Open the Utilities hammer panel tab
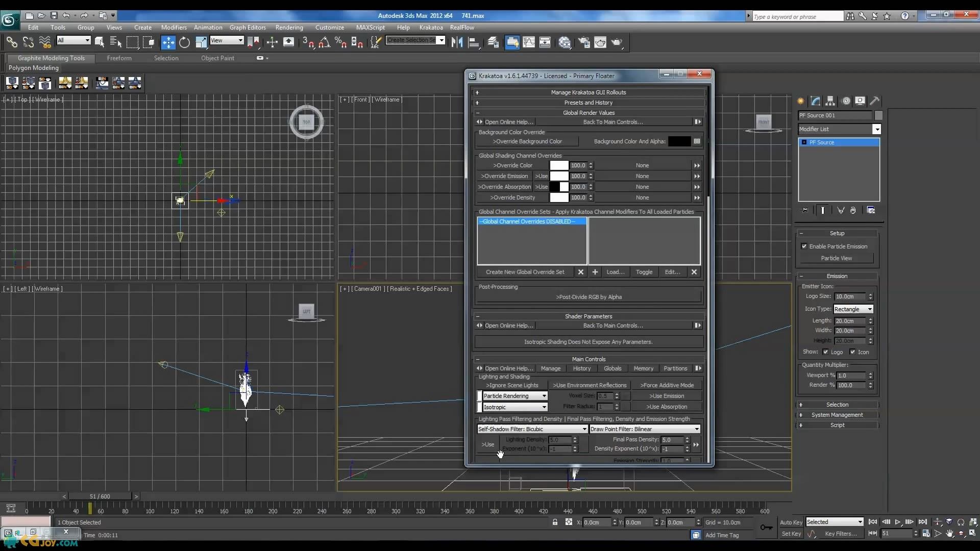The width and height of the screenshot is (980, 551). tap(875, 101)
